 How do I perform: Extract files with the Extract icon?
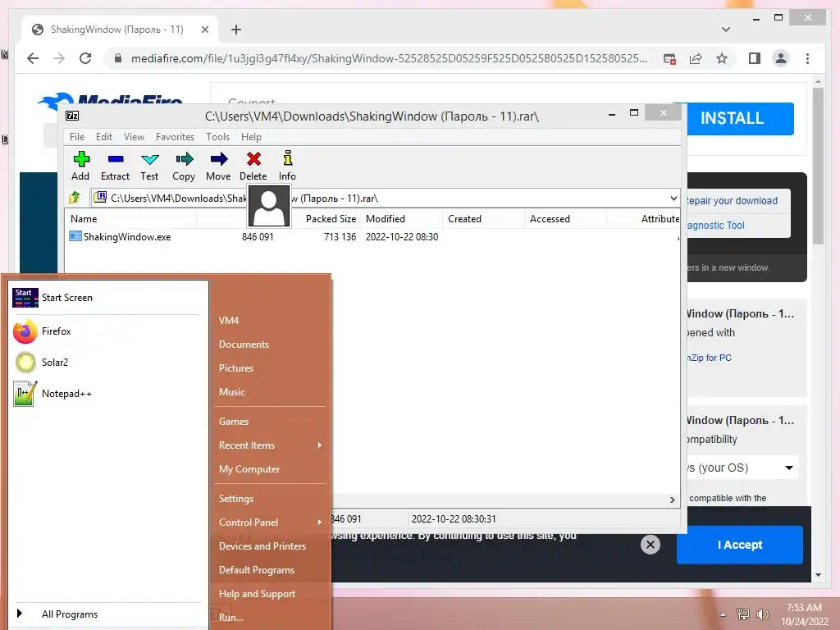pos(115,166)
